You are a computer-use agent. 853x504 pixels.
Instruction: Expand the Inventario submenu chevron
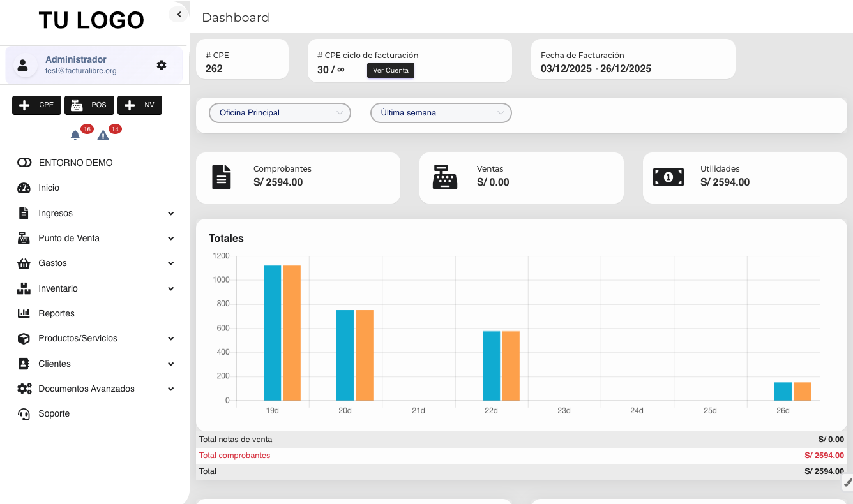point(170,288)
